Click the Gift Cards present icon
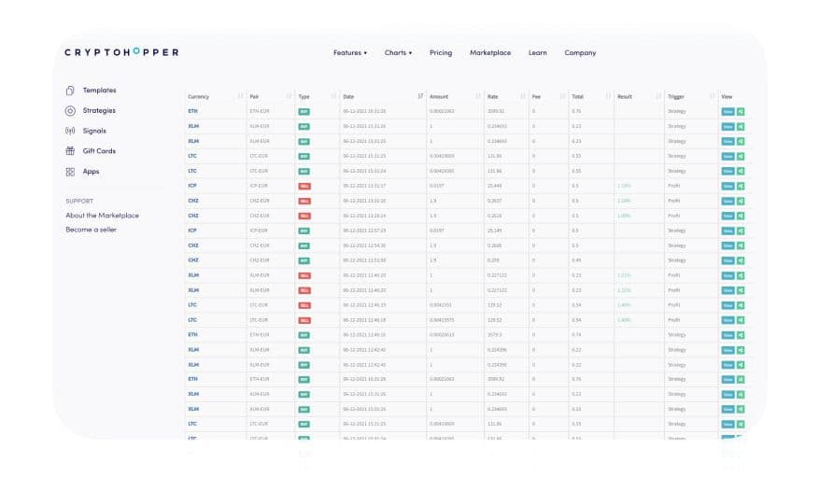 70,151
